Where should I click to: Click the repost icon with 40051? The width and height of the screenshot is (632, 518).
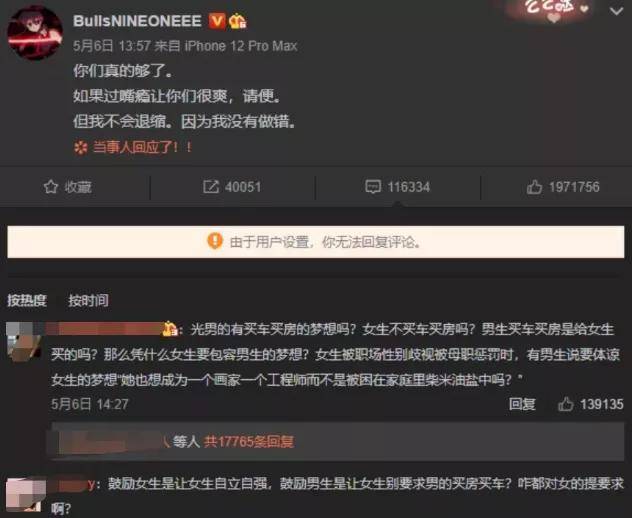click(211, 187)
